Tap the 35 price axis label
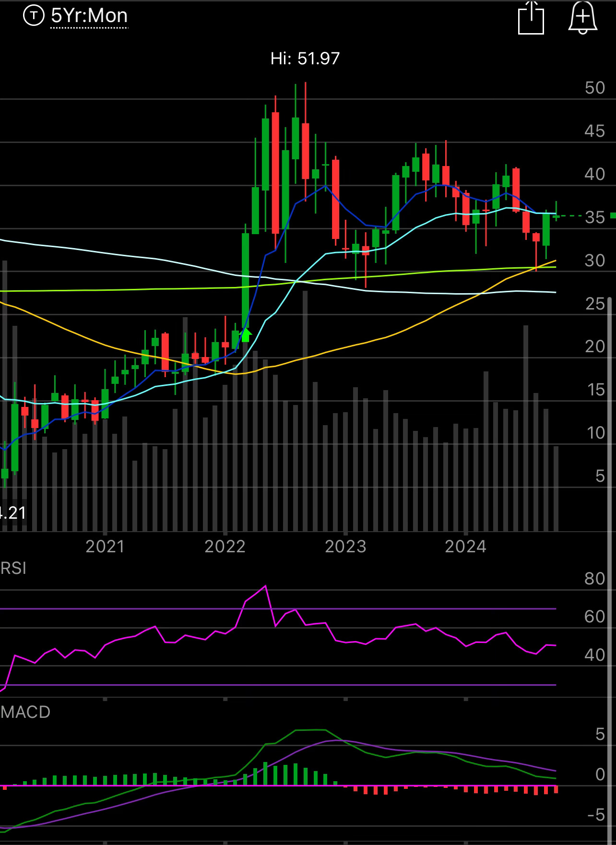 point(595,217)
